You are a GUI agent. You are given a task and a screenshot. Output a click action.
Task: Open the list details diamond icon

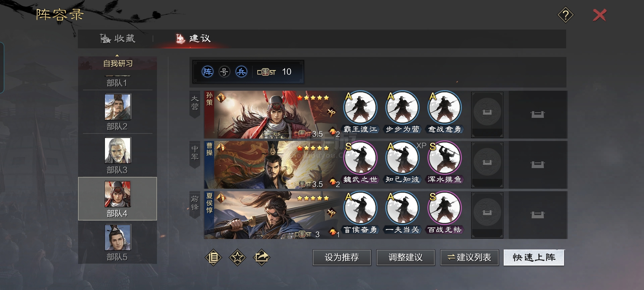(x=213, y=258)
